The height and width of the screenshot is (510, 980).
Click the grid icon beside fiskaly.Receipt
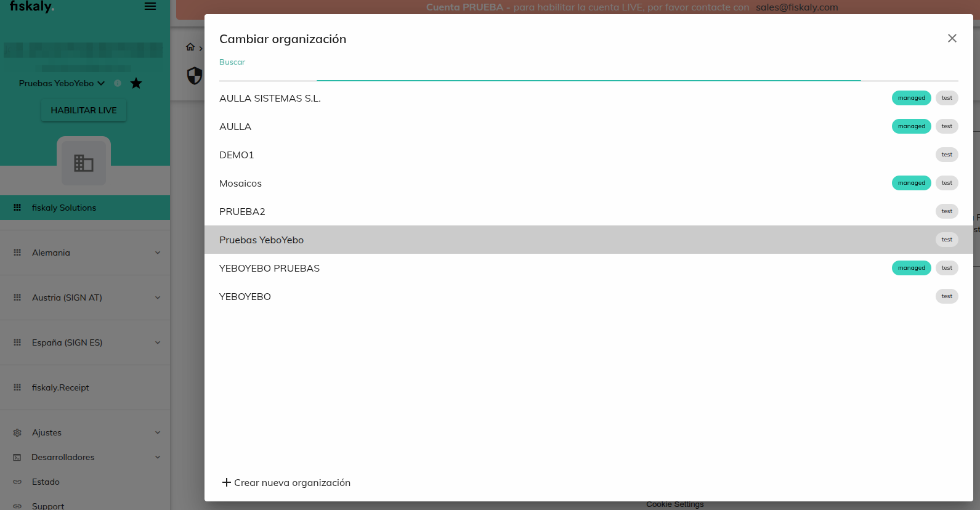click(x=17, y=387)
